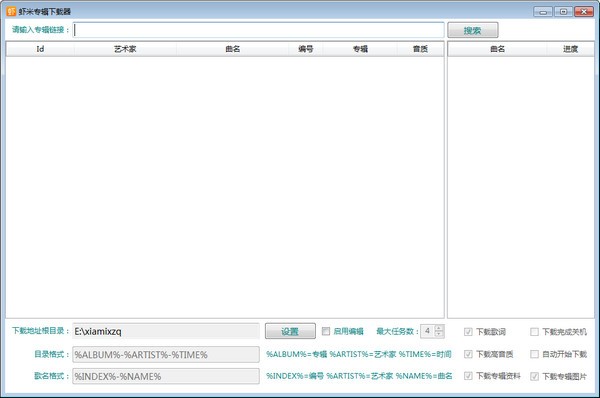The image size is (600, 398).
Task: Toggle the 下载专辑资料 checkbox
Action: pos(468,376)
